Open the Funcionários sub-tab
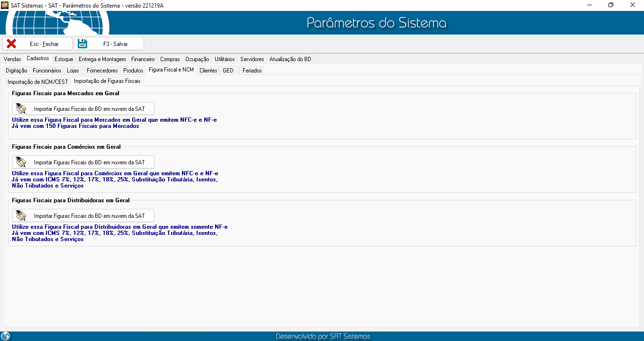644x341 pixels. [x=47, y=71]
